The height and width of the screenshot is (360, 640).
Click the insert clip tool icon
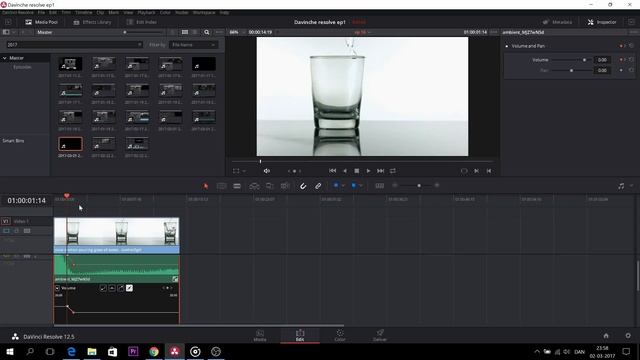254,186
